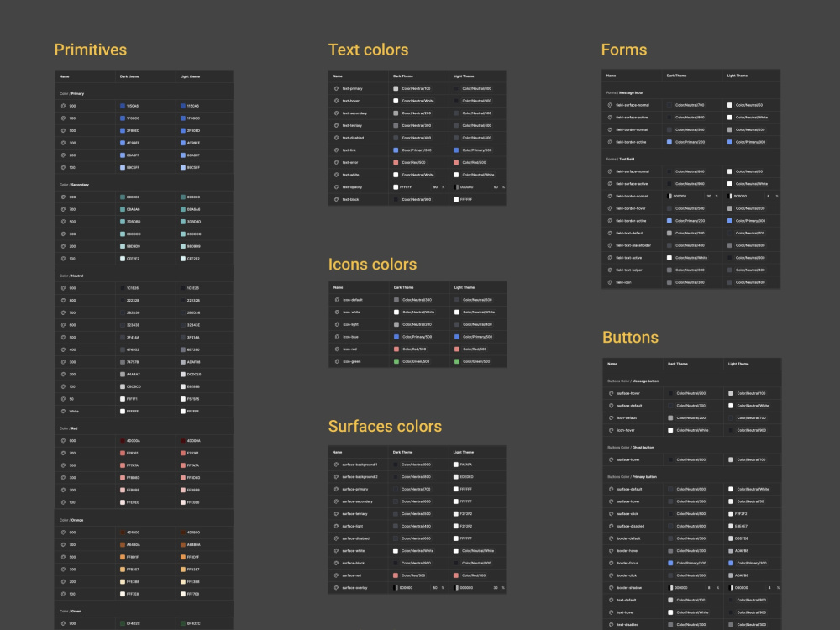The image size is (840, 630).
Task: Click the palette icon beside Buttons border-focus
Action: (x=612, y=563)
